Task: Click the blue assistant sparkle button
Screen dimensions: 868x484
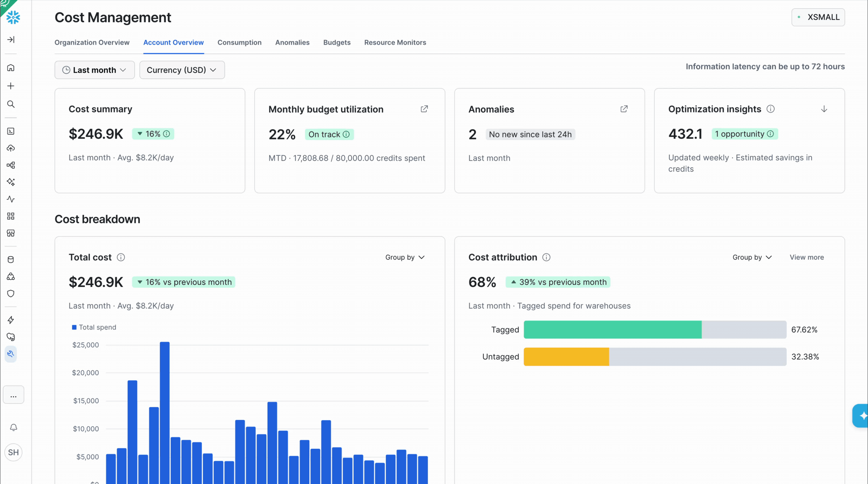Action: pos(862,416)
